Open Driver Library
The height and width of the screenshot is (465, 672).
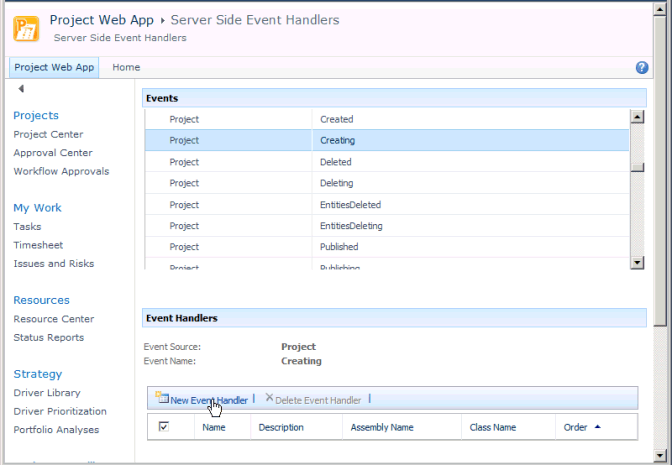coord(47,393)
